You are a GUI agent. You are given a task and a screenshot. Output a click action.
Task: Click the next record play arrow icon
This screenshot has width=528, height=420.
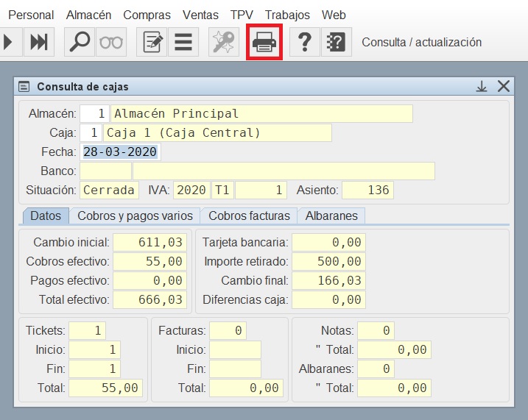click(9, 43)
